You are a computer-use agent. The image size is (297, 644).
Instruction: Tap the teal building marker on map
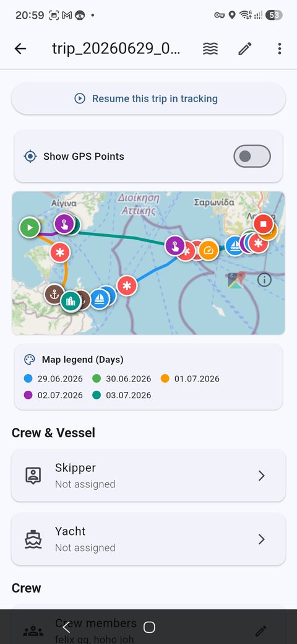(71, 302)
